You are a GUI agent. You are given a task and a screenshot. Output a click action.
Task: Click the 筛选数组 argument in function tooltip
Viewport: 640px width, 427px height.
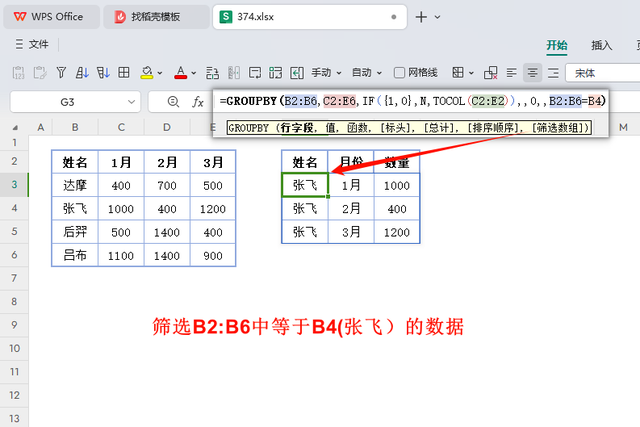[x=560, y=128]
